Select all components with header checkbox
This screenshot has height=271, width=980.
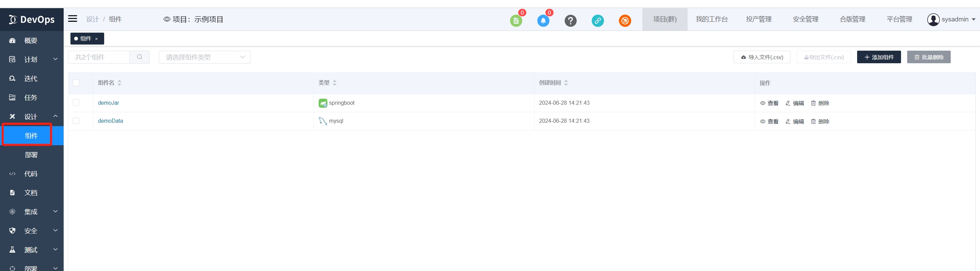[x=76, y=83]
